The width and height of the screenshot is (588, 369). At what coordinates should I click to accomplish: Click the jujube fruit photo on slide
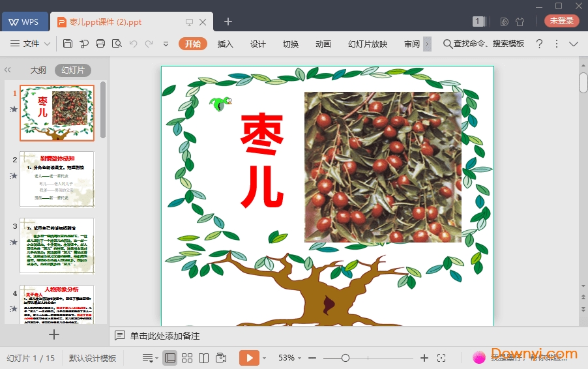383,167
